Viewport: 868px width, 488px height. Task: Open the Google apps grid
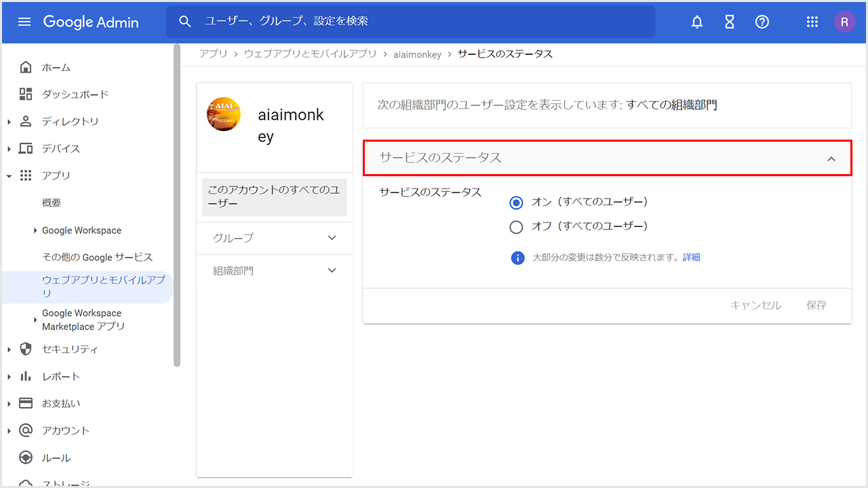click(812, 22)
